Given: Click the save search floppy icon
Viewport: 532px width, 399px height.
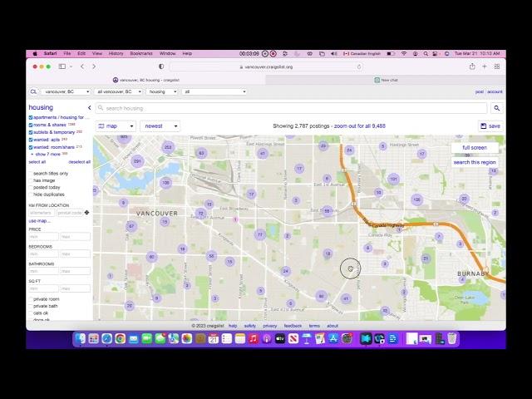Looking at the screenshot, I should (x=484, y=126).
